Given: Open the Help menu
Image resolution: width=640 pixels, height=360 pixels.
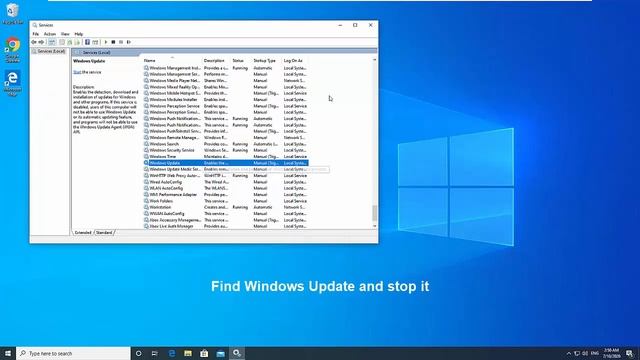Looking at the screenshot, I should pos(79,34).
